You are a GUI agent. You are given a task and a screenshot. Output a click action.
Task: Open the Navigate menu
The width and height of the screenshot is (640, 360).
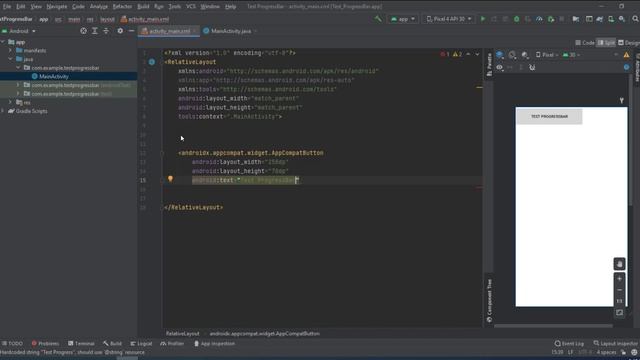click(x=57, y=7)
